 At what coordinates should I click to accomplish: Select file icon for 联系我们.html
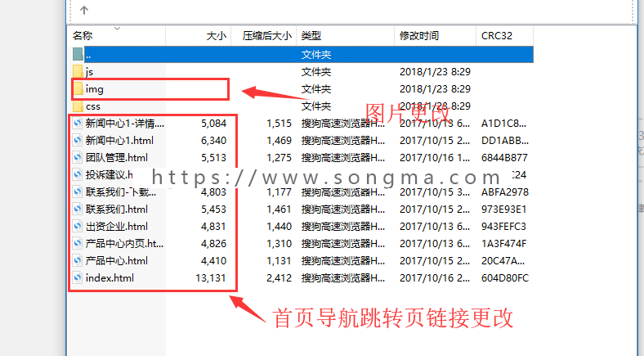coord(78,210)
